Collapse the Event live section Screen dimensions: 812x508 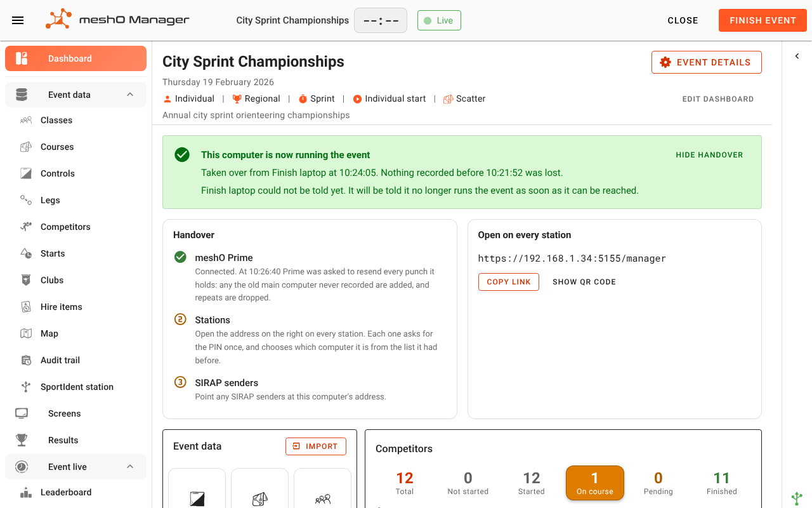pyautogui.click(x=130, y=467)
